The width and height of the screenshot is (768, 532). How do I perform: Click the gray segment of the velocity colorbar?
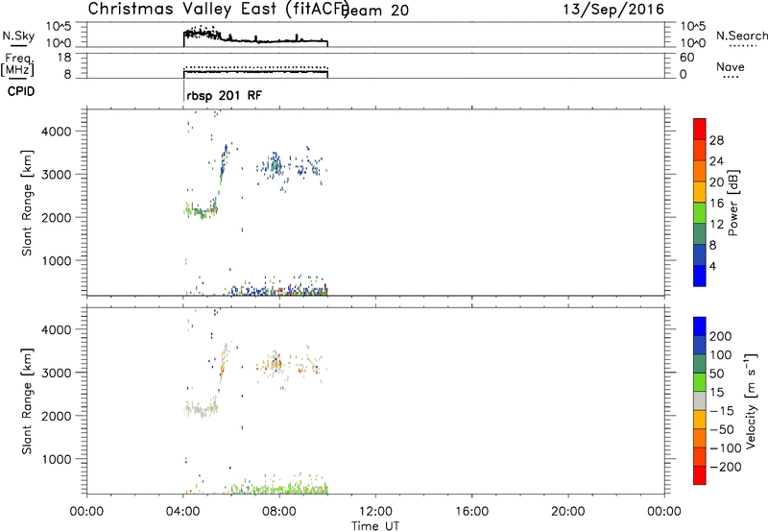(x=700, y=400)
